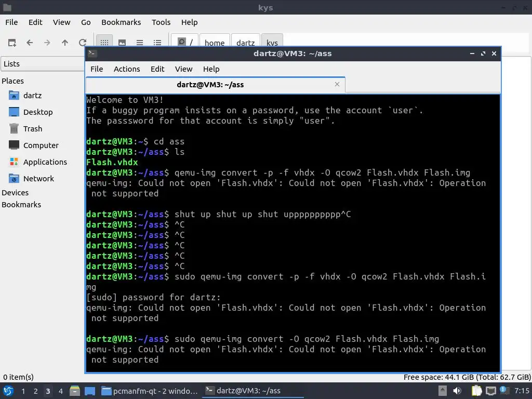
Task: Open the update notifier tray icon
Action: (x=503, y=390)
